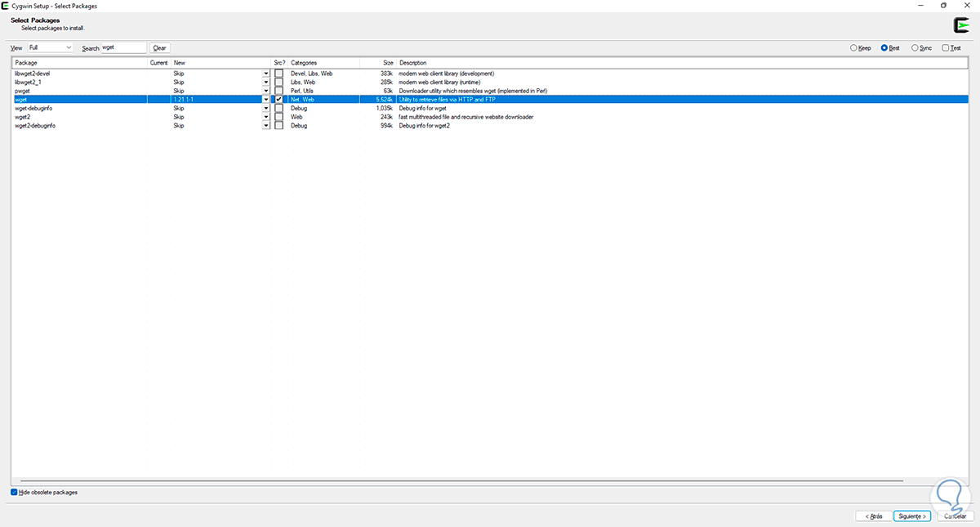Open version dropdown for libwget2-devel
The height and width of the screenshot is (527, 980).
(x=265, y=73)
